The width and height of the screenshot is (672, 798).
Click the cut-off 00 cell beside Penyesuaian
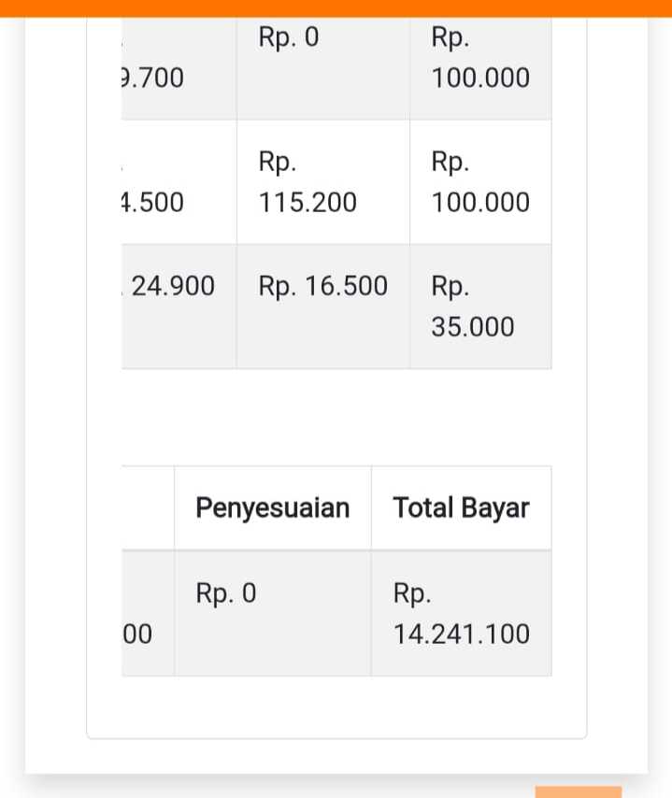[x=138, y=634]
